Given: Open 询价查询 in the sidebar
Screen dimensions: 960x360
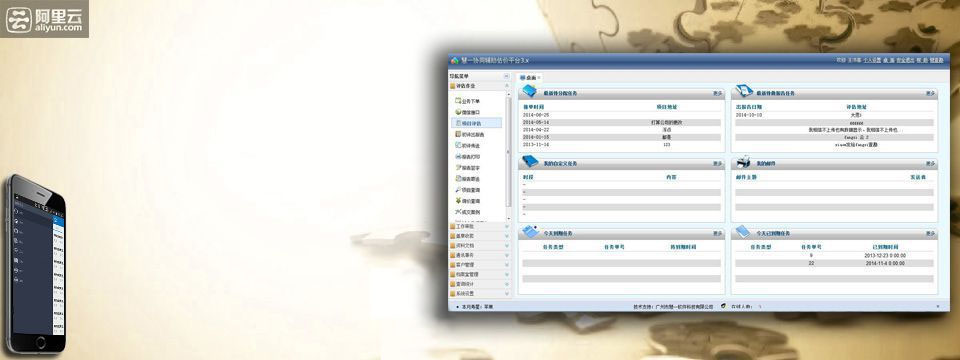Looking at the screenshot, I should (x=467, y=201).
